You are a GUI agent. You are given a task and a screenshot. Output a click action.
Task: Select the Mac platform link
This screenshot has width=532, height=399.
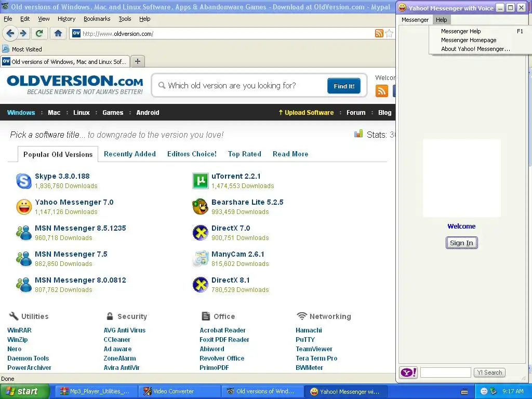coord(54,112)
